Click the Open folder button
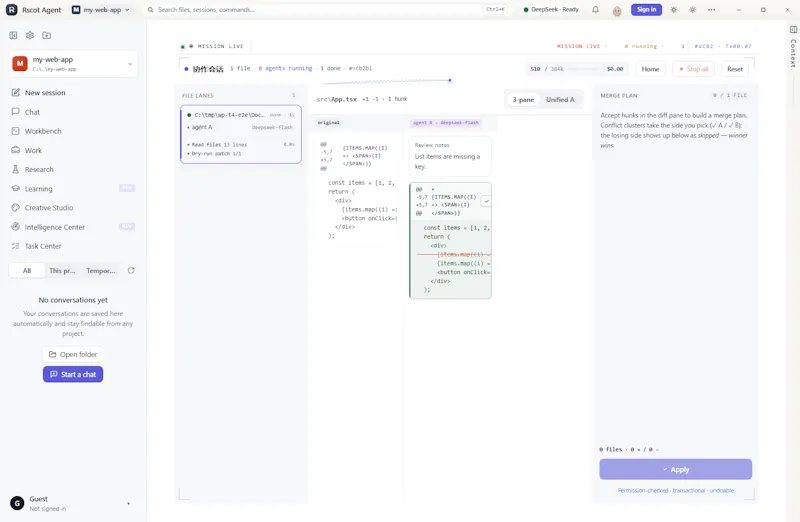 click(x=73, y=354)
